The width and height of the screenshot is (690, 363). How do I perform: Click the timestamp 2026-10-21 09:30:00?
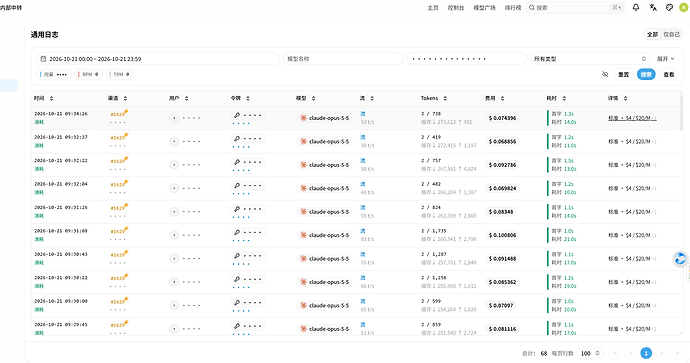point(61,301)
